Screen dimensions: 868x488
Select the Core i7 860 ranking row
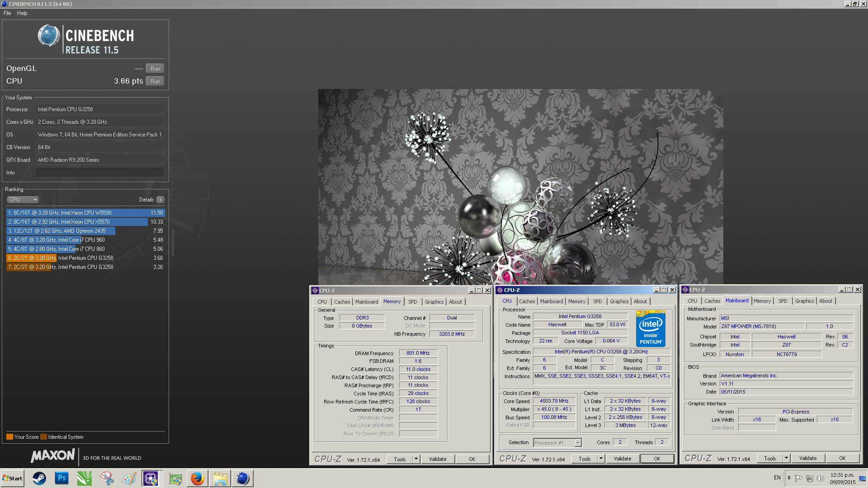(x=85, y=249)
